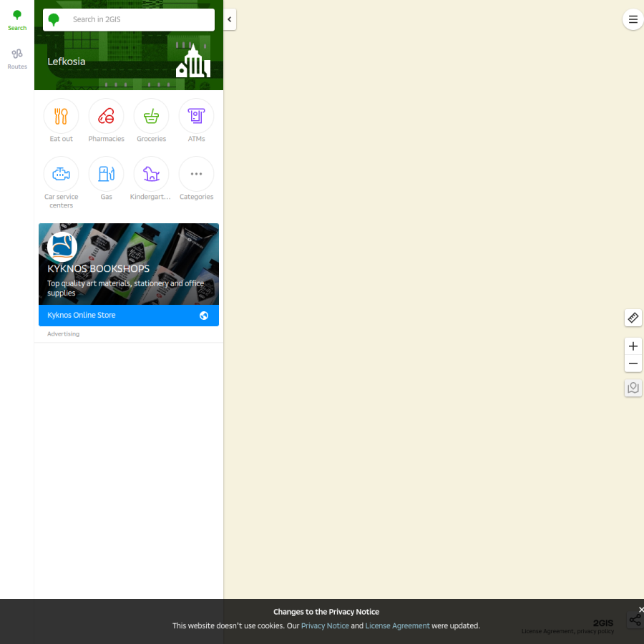Select the Eat out category icon

point(62,116)
